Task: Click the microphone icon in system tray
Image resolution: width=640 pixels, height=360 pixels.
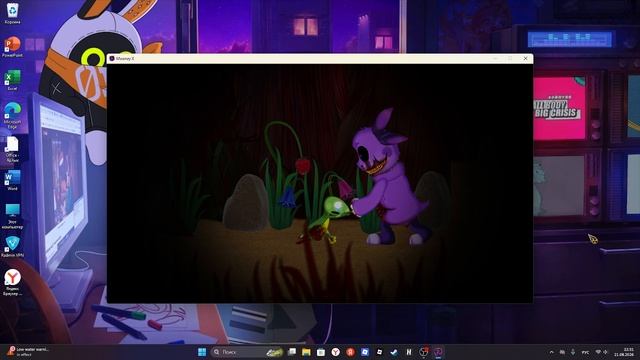Action: pos(573,352)
